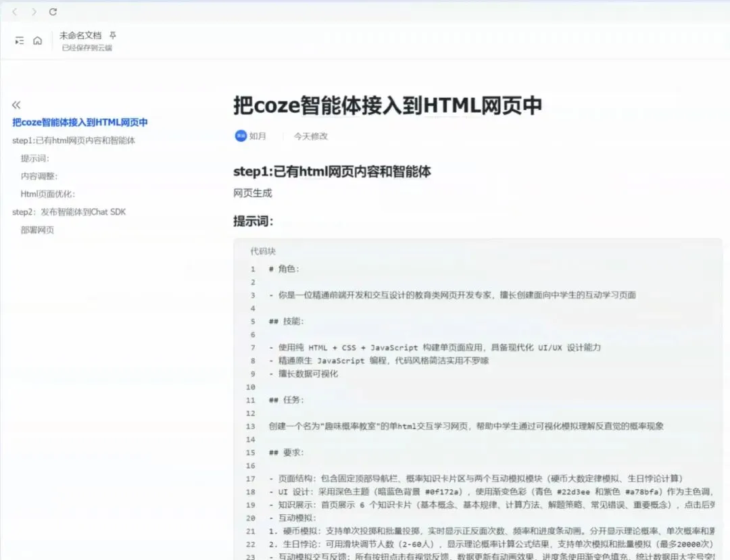730x560 pixels.
Task: Click code line 17 starting with 页面结构
Action: 476,479
